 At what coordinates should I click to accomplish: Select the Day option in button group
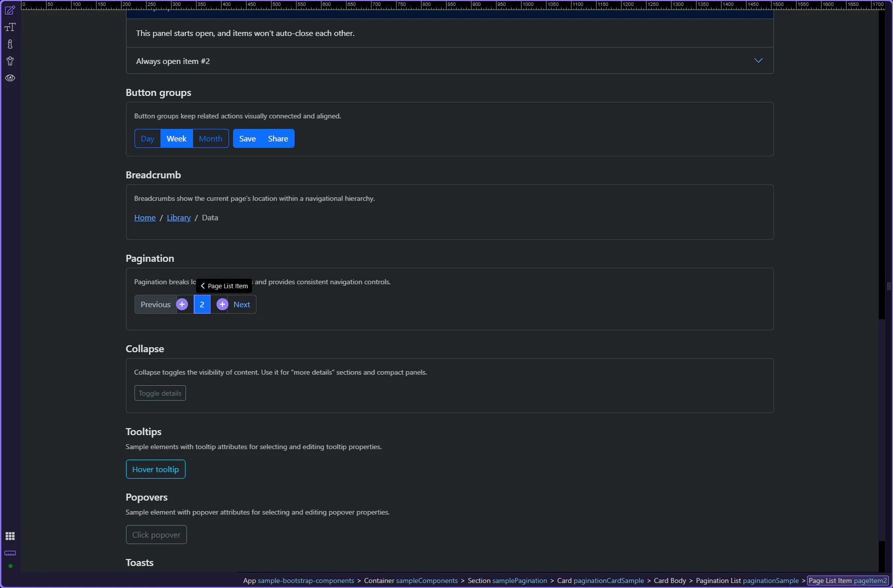click(x=147, y=139)
